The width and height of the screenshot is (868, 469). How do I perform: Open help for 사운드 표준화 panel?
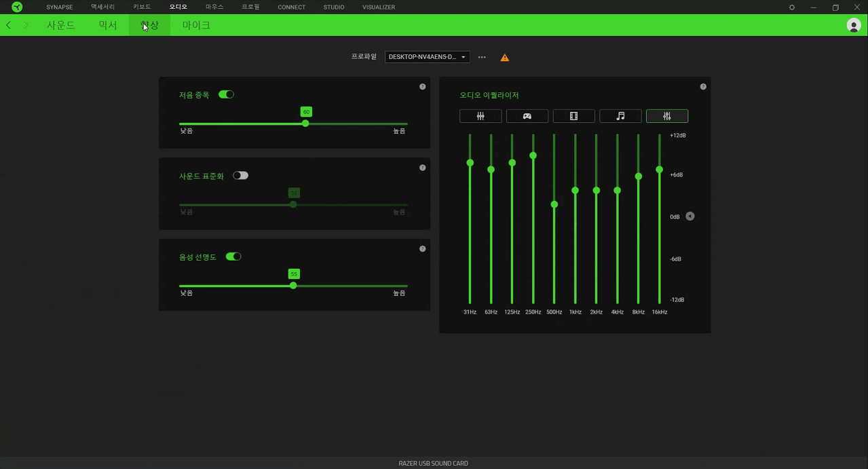[422, 168]
